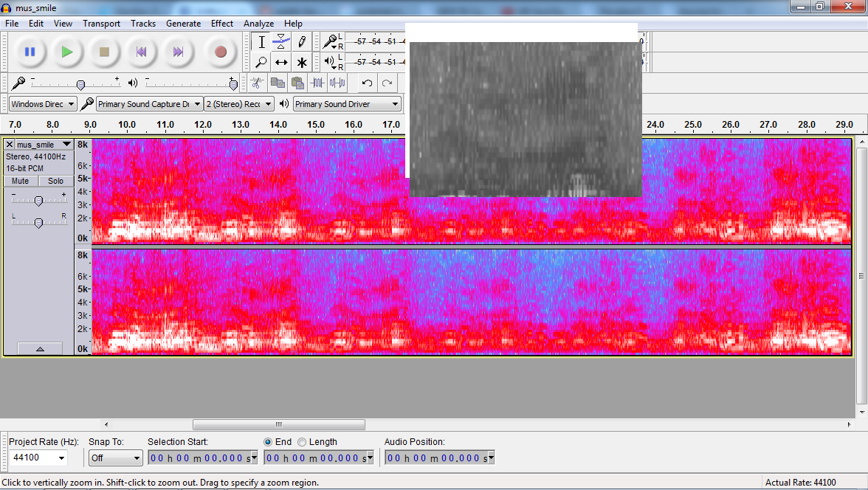Select the Selection (I-beam) tool

[261, 42]
